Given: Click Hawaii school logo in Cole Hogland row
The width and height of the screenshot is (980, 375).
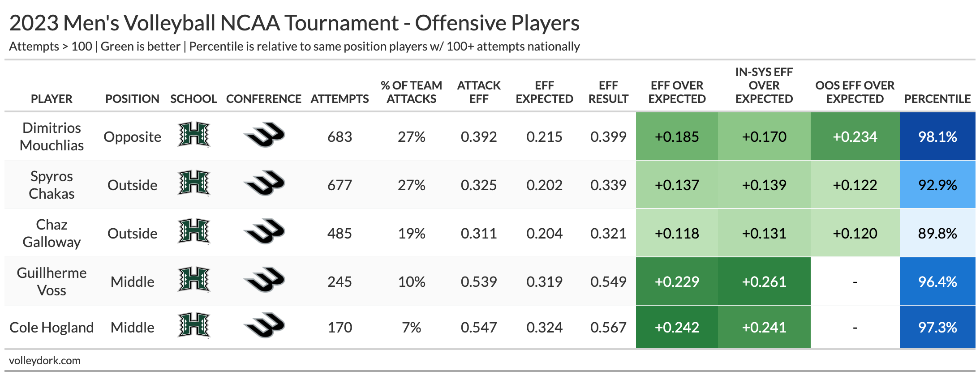Looking at the screenshot, I should pos(193,325).
